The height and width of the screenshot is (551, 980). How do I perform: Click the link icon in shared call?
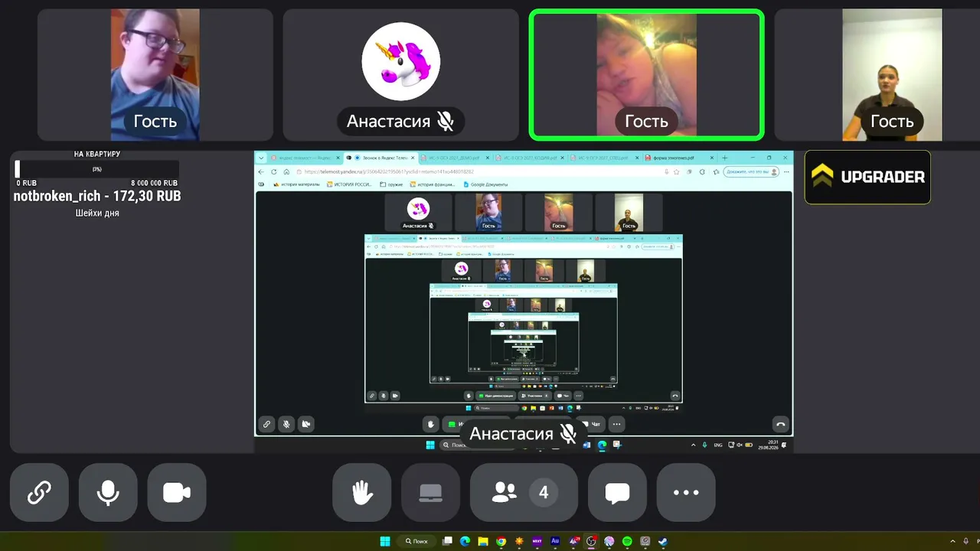point(266,424)
